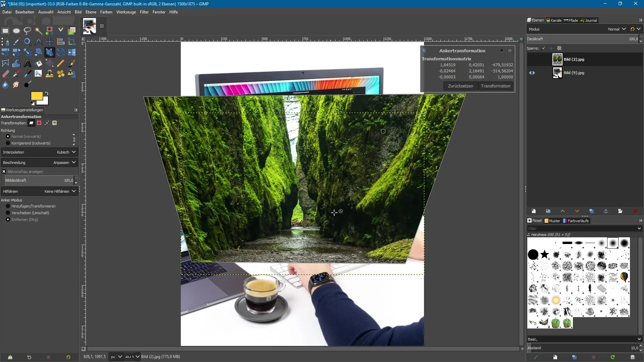Open the Werkzeuge menu

[126, 12]
